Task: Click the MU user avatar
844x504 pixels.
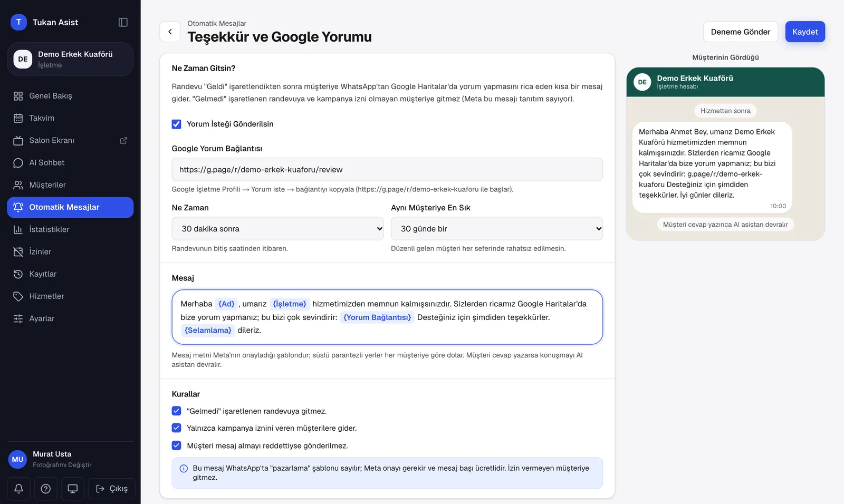Action: 17,459
